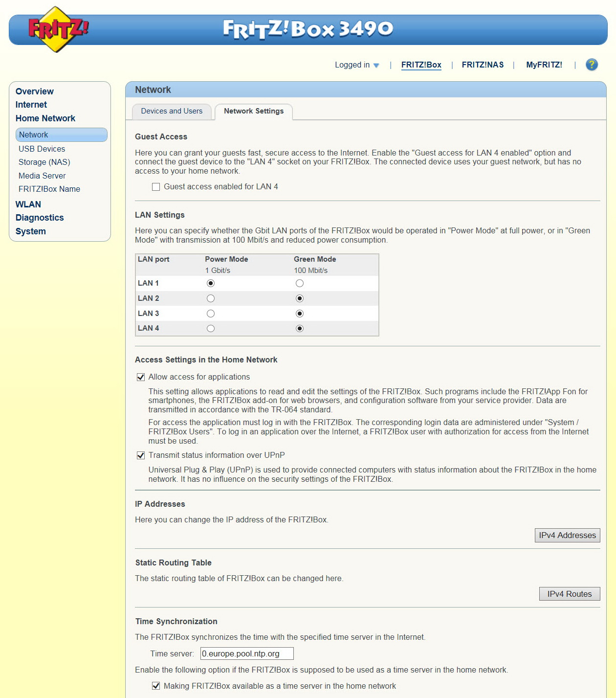This screenshot has width=616, height=698.
Task: Click the IPv4 Addresses button
Action: tap(567, 535)
